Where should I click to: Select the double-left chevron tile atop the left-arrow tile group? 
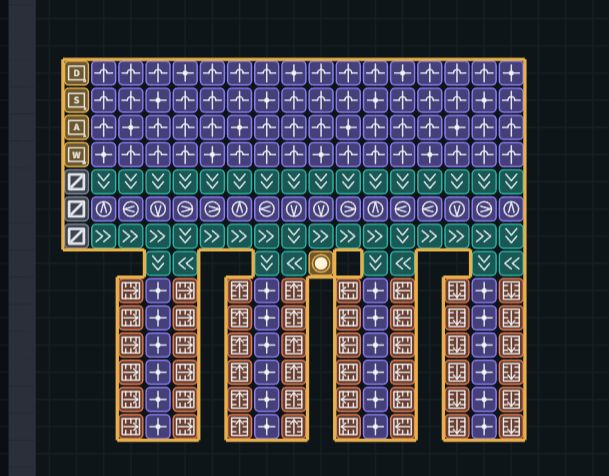click(x=402, y=263)
